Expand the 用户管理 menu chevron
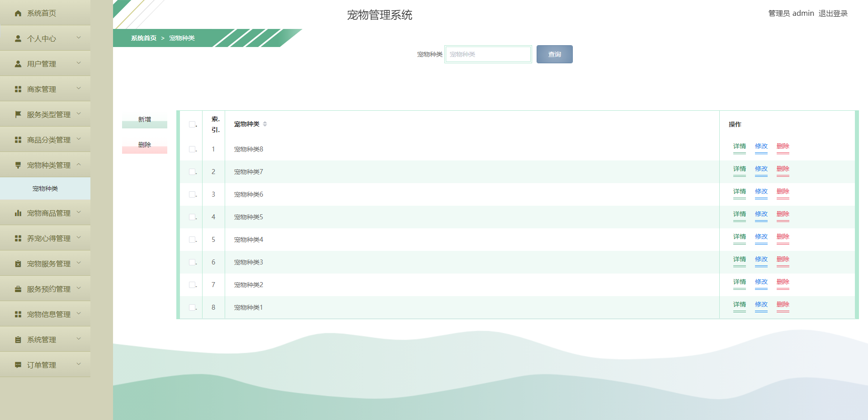The height and width of the screenshot is (420, 868). (x=80, y=63)
